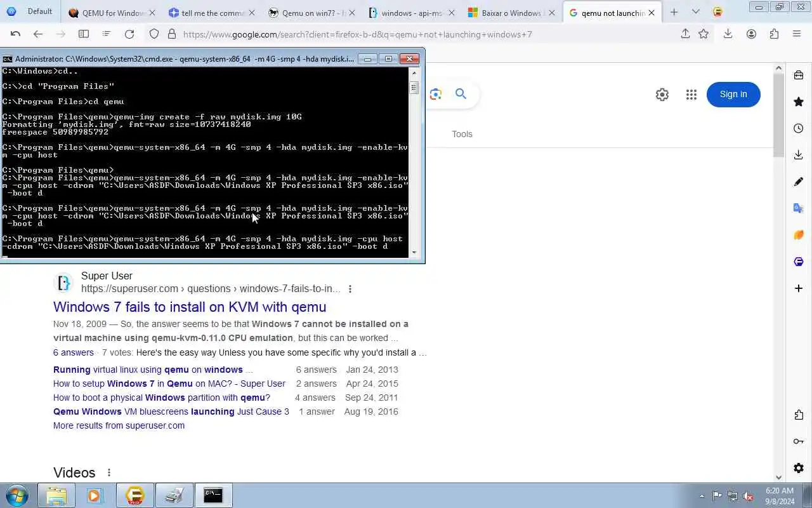
Task: Close the QEMU for Windows tab
Action: coord(152,13)
